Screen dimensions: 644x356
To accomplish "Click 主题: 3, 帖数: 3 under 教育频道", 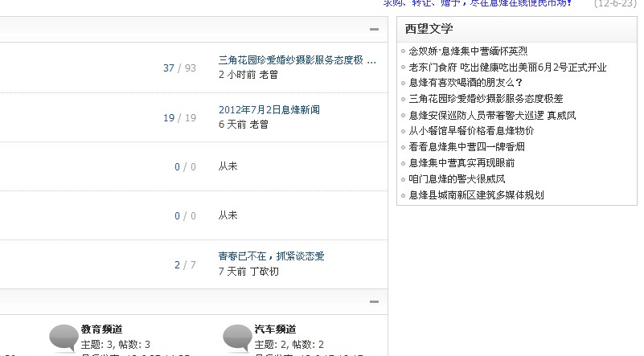I will (116, 345).
